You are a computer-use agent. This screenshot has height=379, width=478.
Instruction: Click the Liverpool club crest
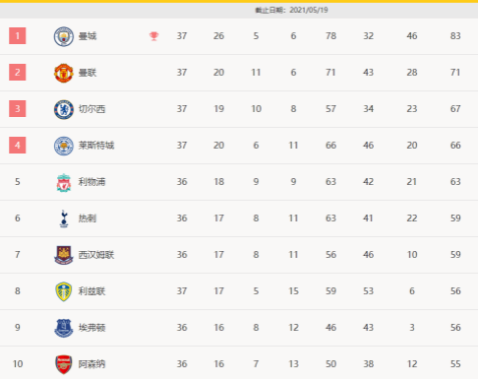pyautogui.click(x=63, y=182)
